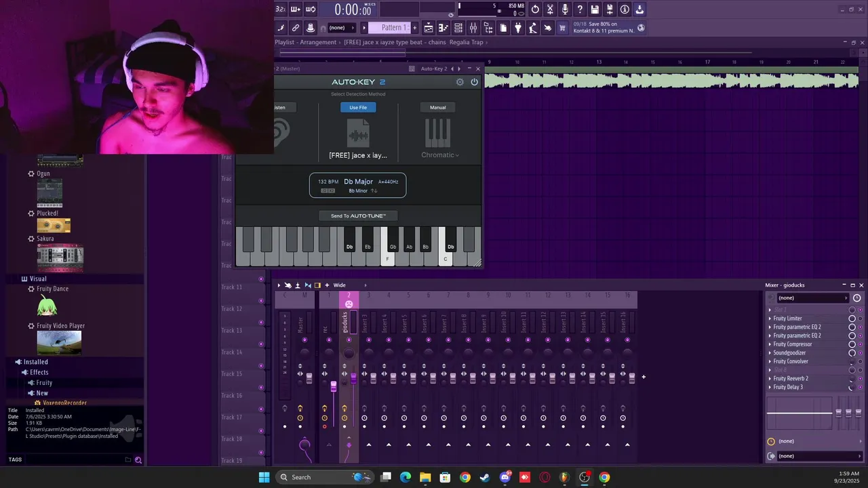Image resolution: width=868 pixels, height=488 pixels.
Task: Click the help question mark icon
Action: (580, 9)
